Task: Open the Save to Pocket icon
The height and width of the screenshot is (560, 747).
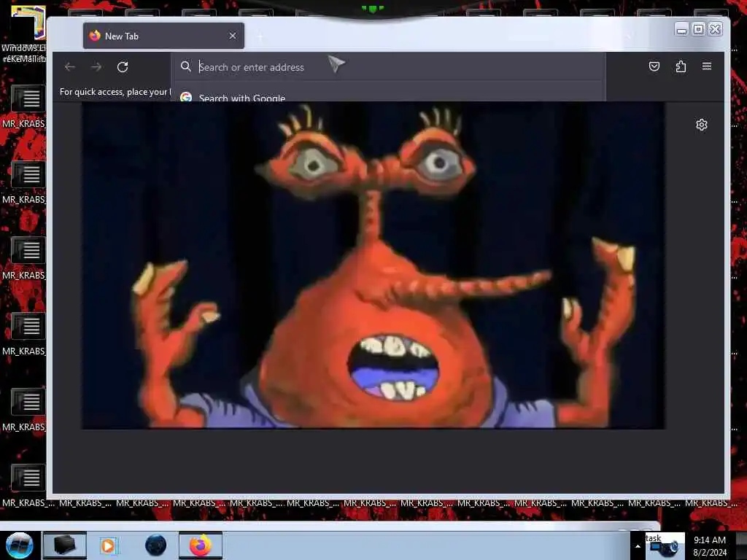Action: tap(654, 66)
